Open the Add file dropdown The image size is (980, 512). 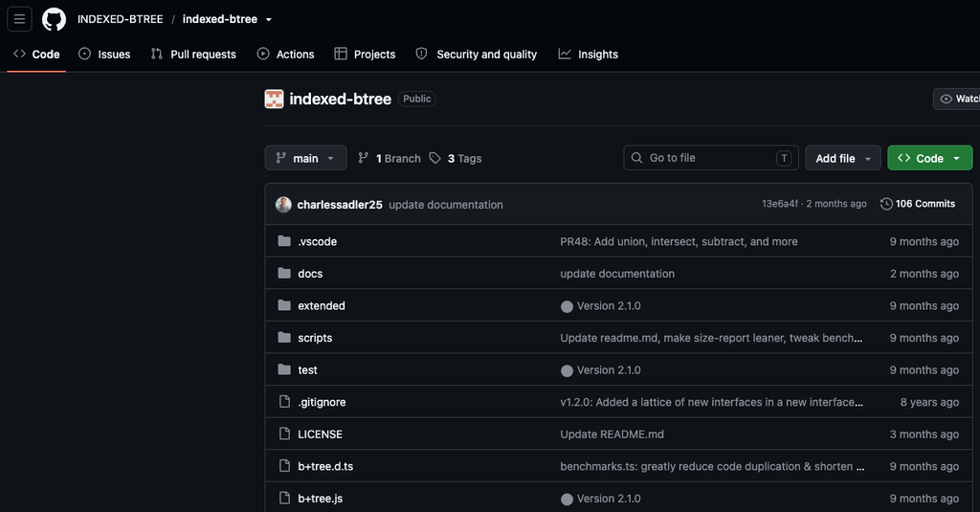click(843, 158)
